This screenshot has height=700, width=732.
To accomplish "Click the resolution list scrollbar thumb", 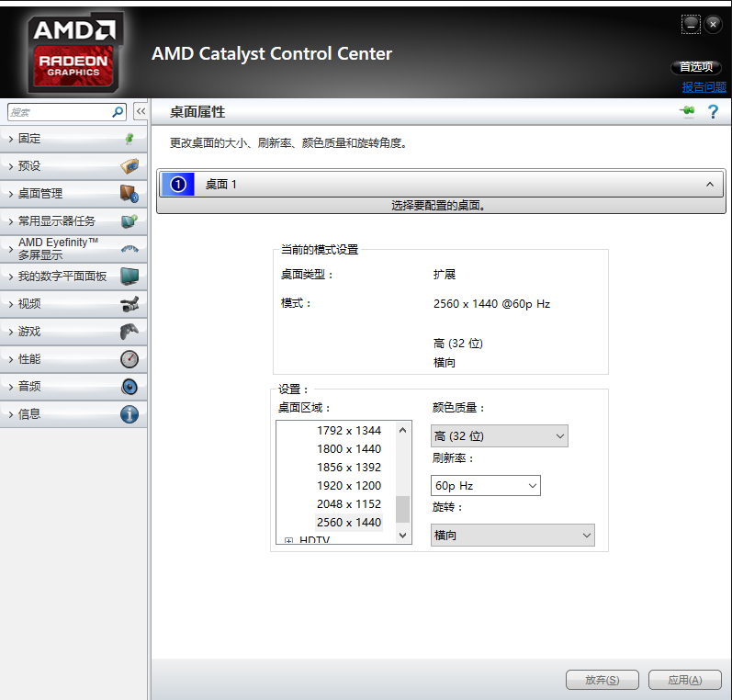I will (403, 509).
